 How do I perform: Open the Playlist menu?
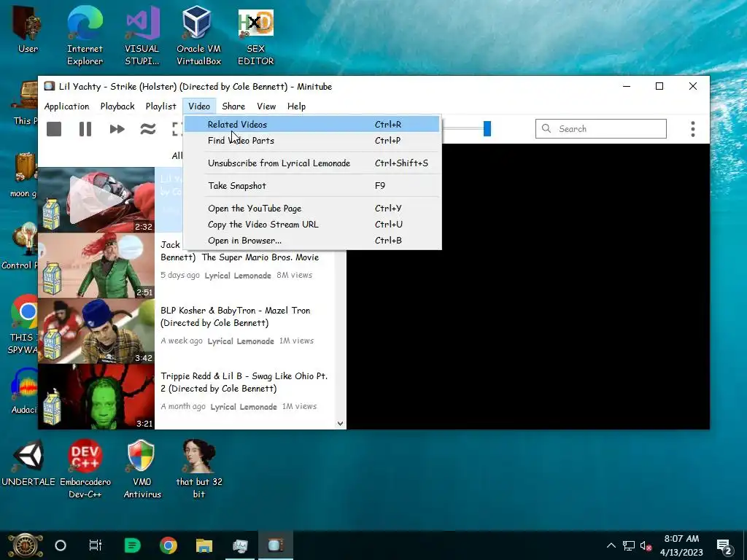pyautogui.click(x=160, y=106)
